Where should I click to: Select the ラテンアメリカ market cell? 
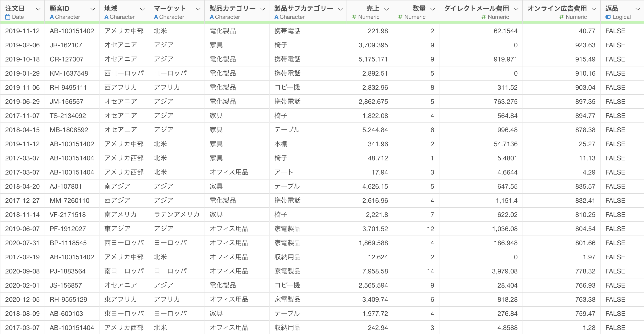click(176, 215)
